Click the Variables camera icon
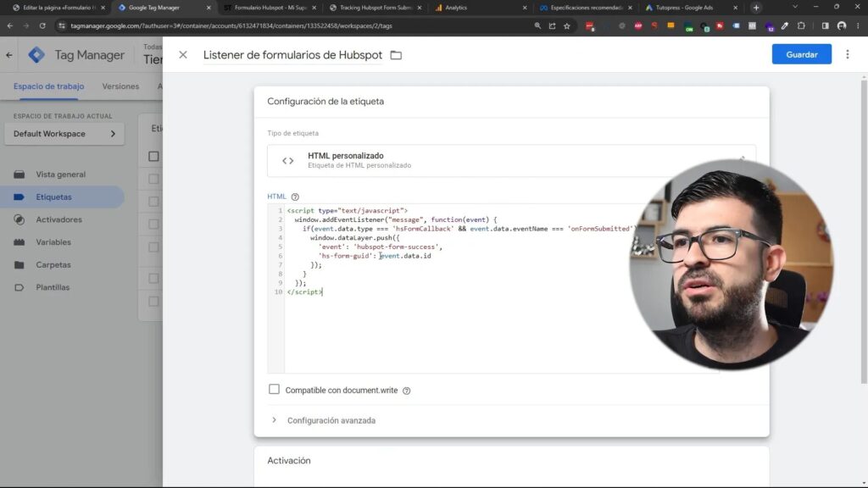Screen dimensions: 868x488 (19, 242)
